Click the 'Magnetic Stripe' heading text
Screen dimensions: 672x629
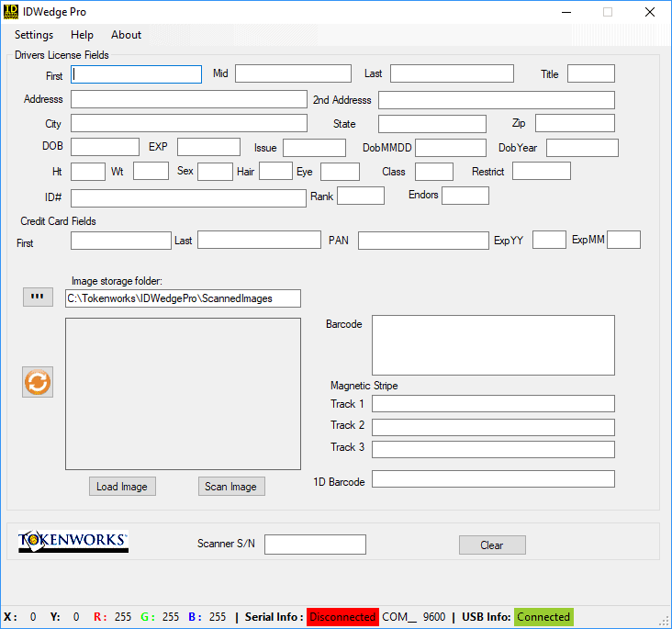tap(364, 386)
